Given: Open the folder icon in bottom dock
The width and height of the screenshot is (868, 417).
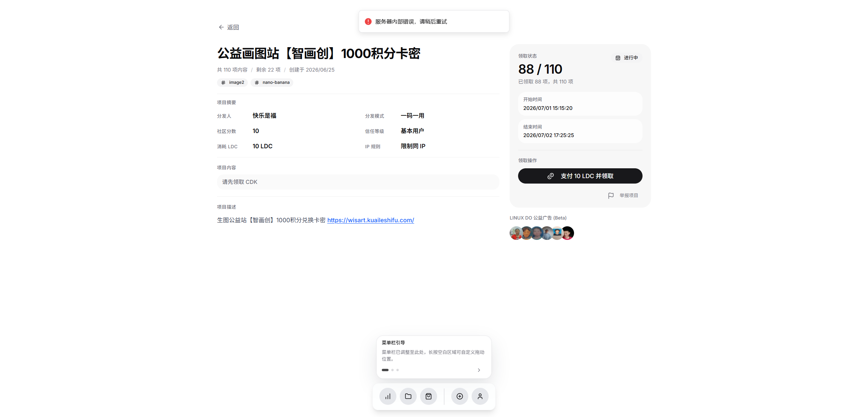Looking at the screenshot, I should pos(408,396).
